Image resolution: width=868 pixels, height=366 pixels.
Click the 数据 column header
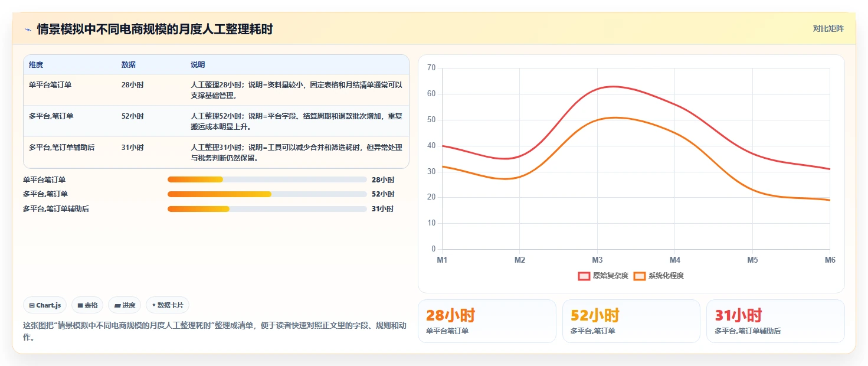(129, 65)
